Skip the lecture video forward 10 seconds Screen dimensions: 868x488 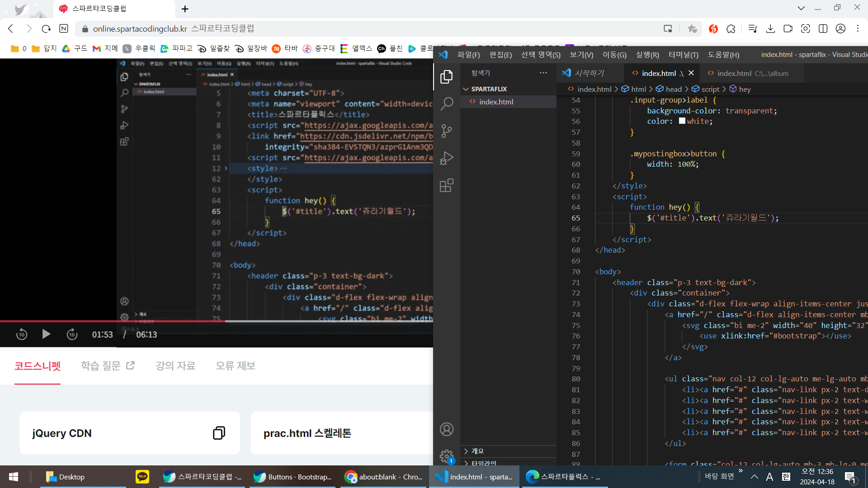point(72,334)
